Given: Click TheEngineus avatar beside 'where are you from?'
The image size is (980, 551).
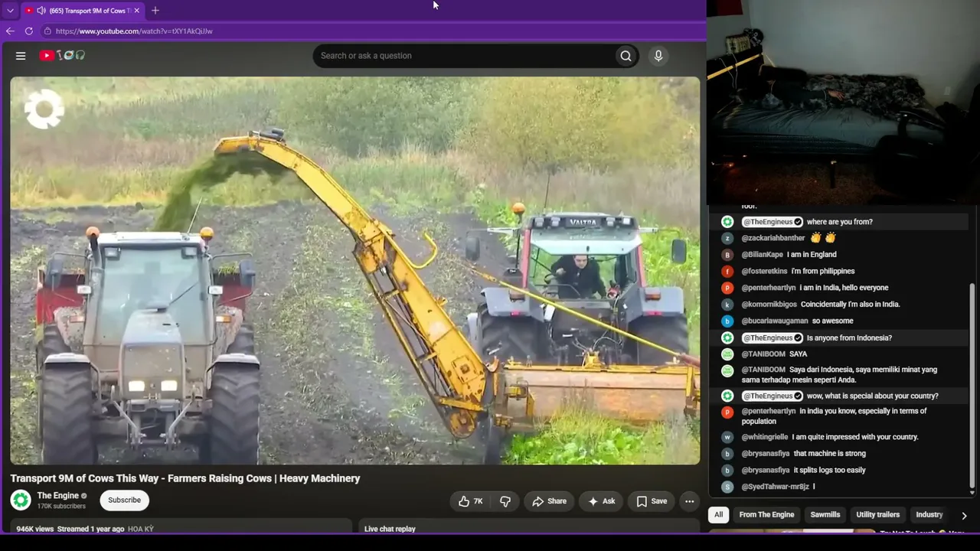Looking at the screenshot, I should pos(727,222).
